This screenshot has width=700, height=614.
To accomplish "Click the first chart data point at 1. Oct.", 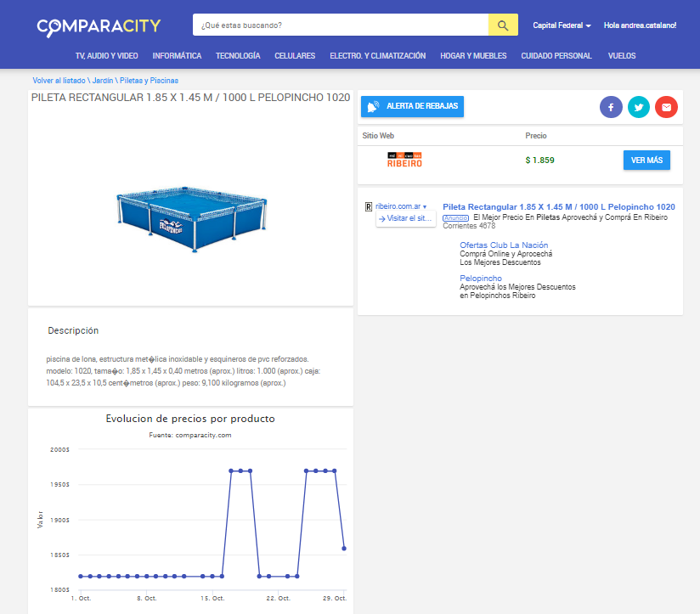I will pos(81,576).
